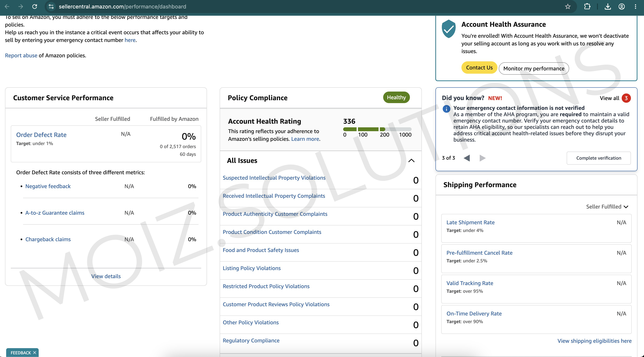
Task: Click the 'Fulfilled by Amazon' column header
Action: tap(174, 119)
